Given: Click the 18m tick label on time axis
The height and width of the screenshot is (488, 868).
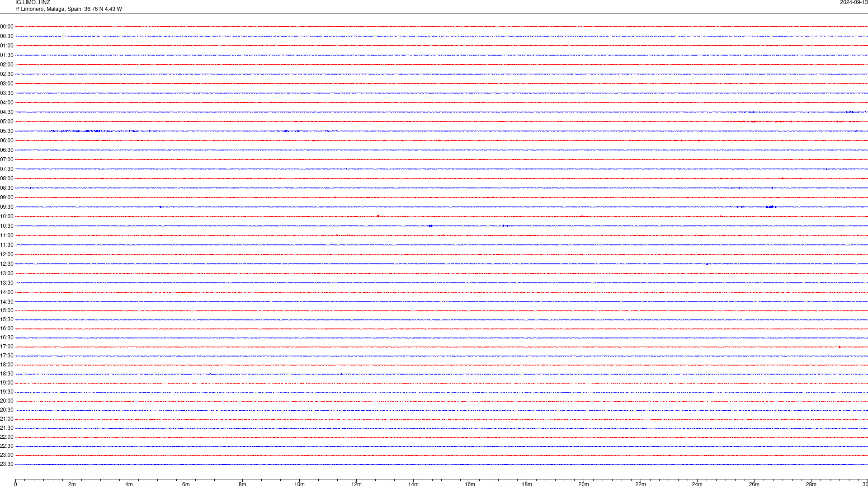Looking at the screenshot, I should click(x=527, y=484).
